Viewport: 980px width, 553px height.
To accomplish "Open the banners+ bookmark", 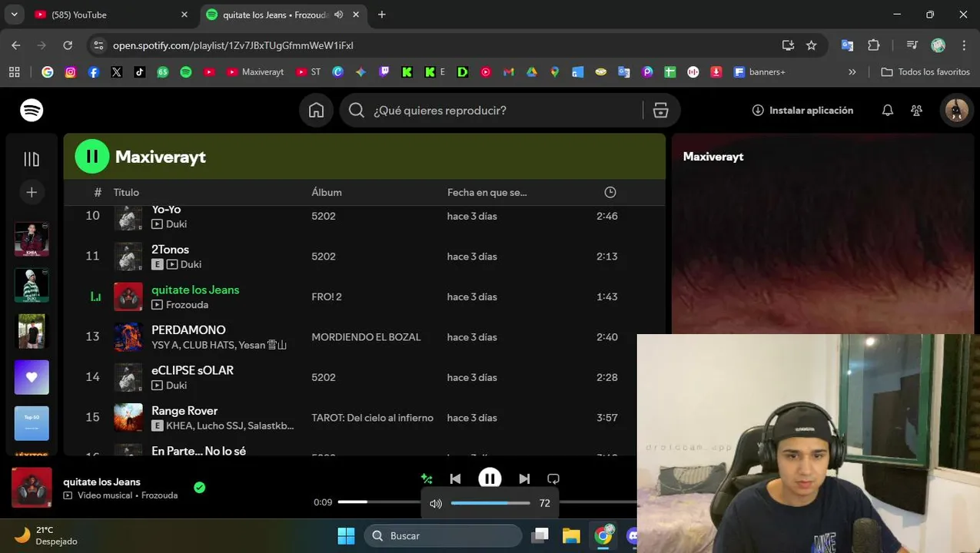I will coord(759,71).
